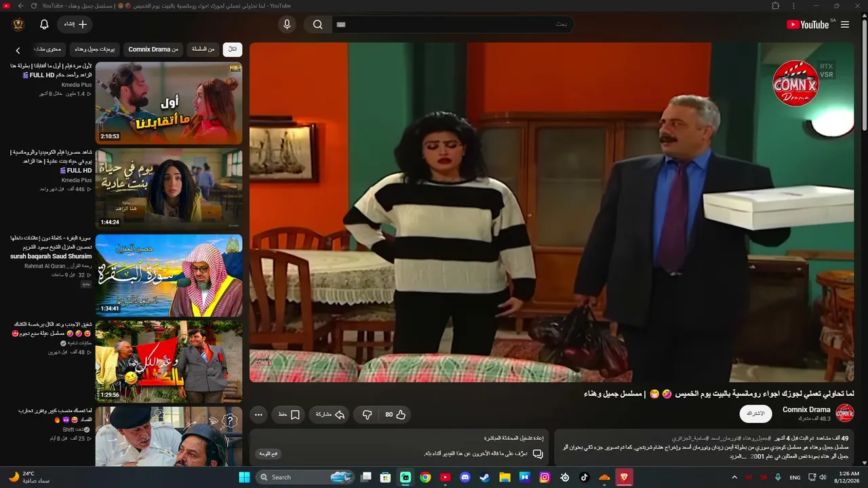This screenshot has height=488, width=868.
Task: Search with voice using the microphone icon
Action: 287,24
